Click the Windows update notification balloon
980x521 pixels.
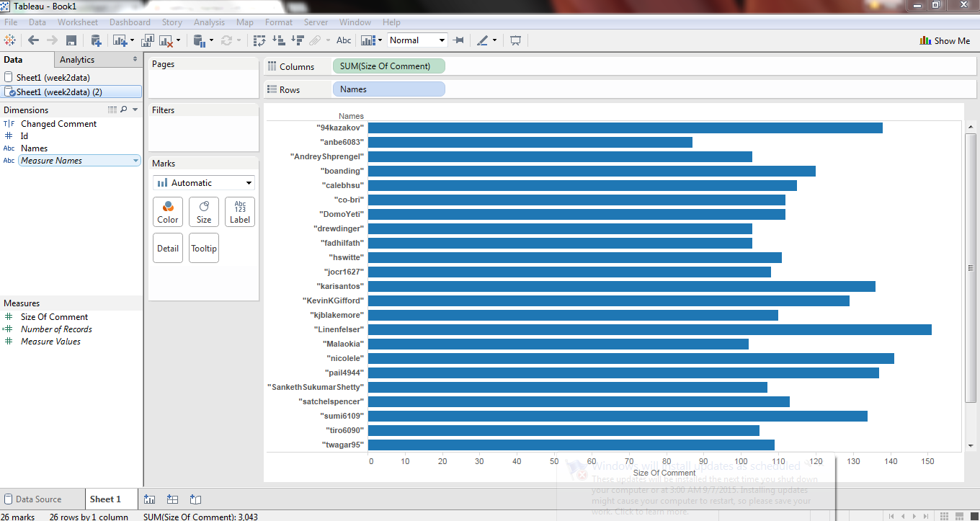(696, 486)
